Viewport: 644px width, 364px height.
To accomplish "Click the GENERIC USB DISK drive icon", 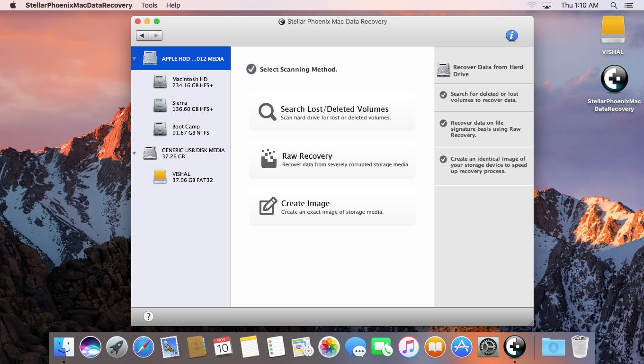I will 150,153.
